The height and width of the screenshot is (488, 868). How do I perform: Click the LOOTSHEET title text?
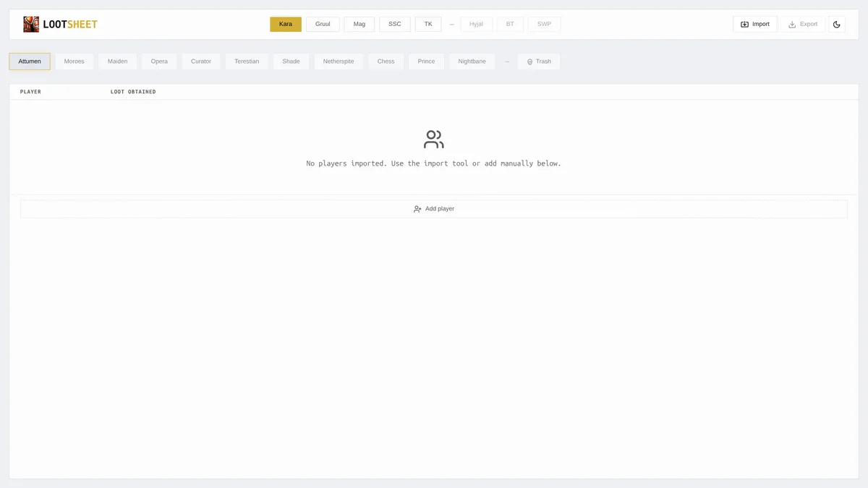click(x=70, y=25)
